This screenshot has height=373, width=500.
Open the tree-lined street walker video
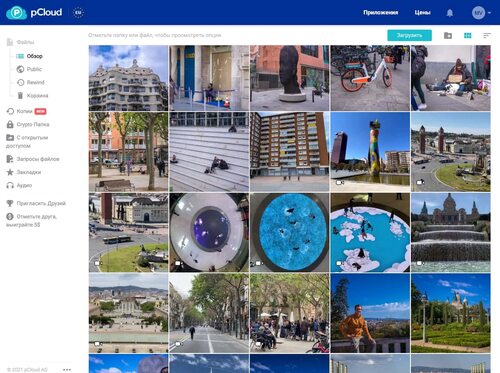click(209, 313)
